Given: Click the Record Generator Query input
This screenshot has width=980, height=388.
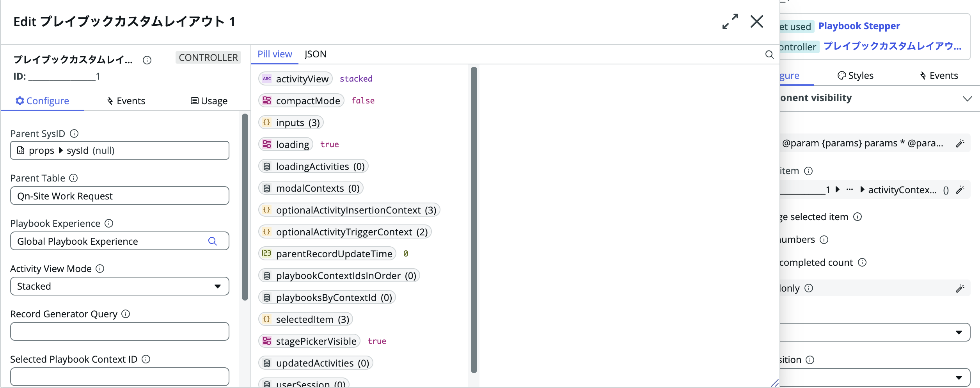Looking at the screenshot, I should point(120,331).
